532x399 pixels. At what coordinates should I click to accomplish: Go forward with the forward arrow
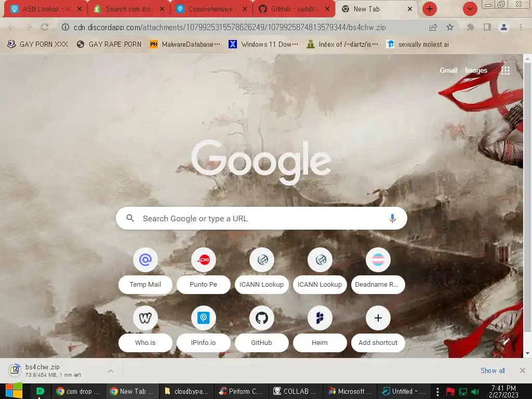point(28,27)
